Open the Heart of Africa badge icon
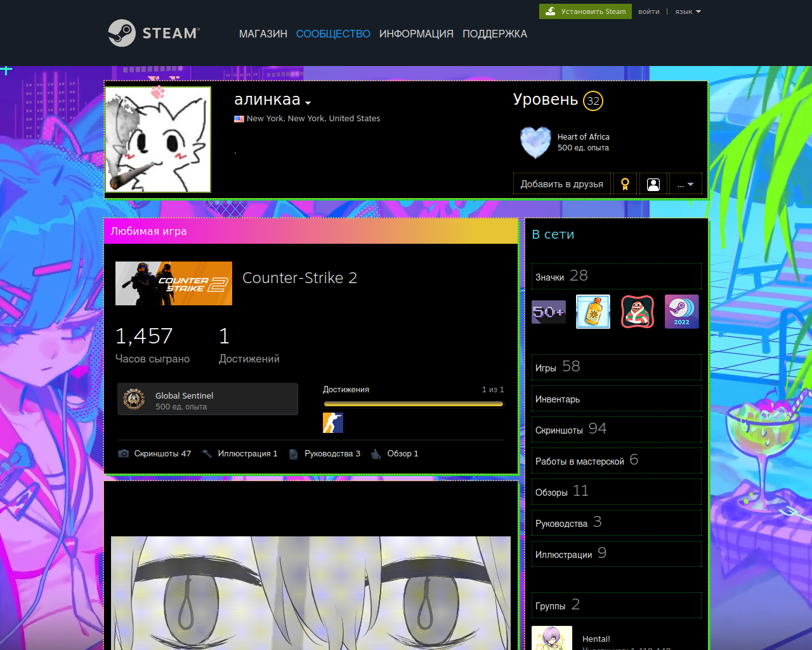 click(x=535, y=142)
